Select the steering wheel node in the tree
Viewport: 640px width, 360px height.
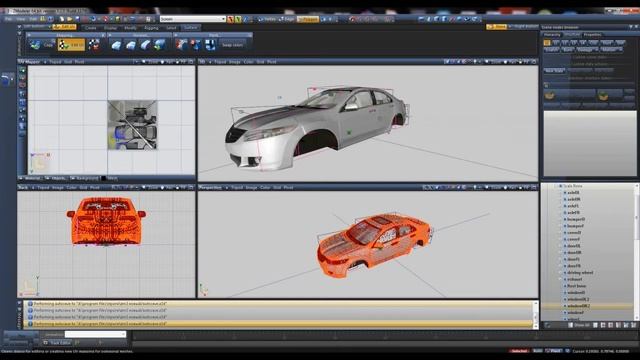[580, 273]
